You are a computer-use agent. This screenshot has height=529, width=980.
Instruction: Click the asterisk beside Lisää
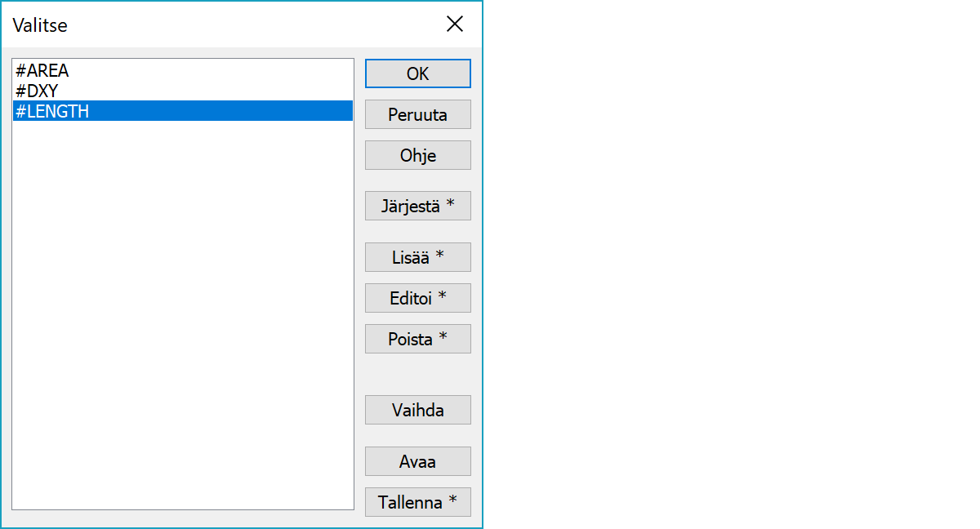click(x=439, y=256)
